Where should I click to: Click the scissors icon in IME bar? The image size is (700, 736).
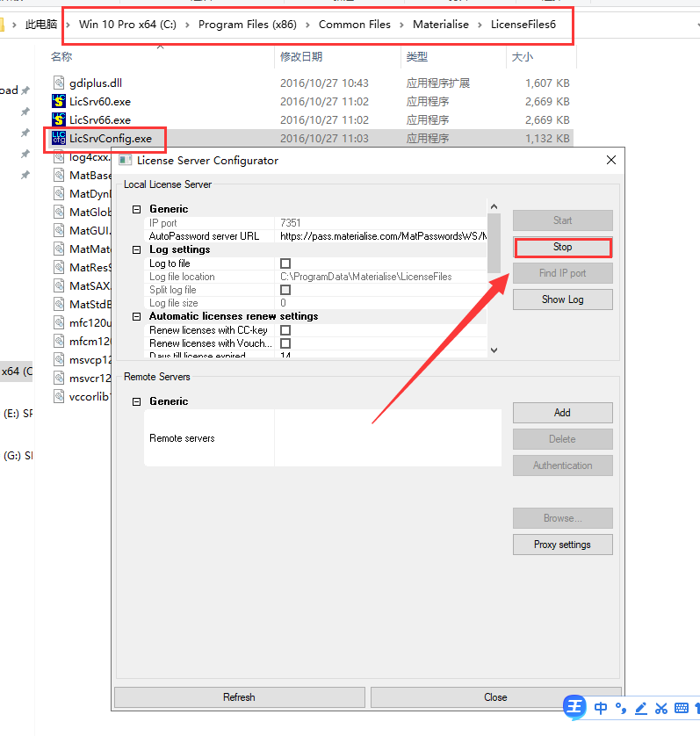coord(661,708)
